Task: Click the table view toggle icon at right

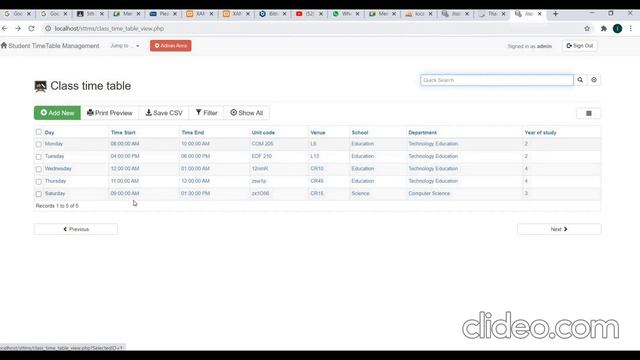Action: click(x=589, y=113)
